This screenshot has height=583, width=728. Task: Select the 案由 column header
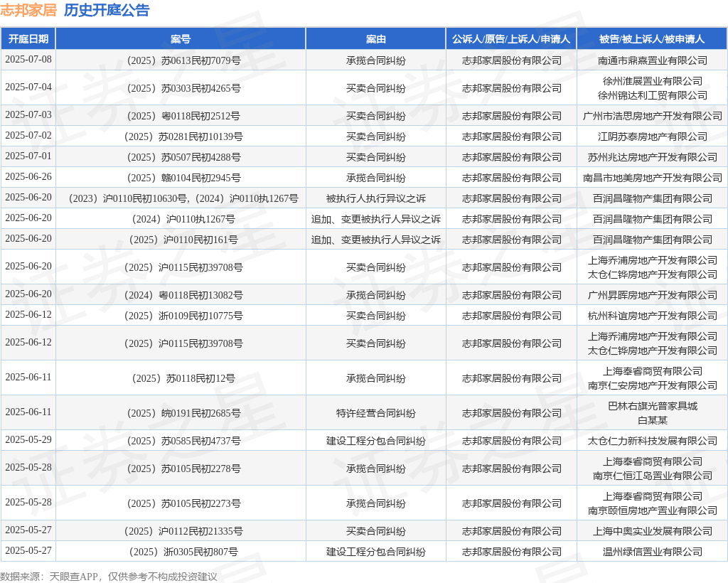point(375,39)
